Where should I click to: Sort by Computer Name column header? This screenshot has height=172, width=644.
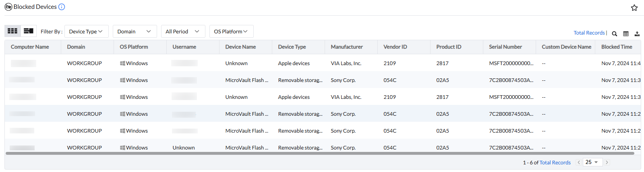coord(30,47)
